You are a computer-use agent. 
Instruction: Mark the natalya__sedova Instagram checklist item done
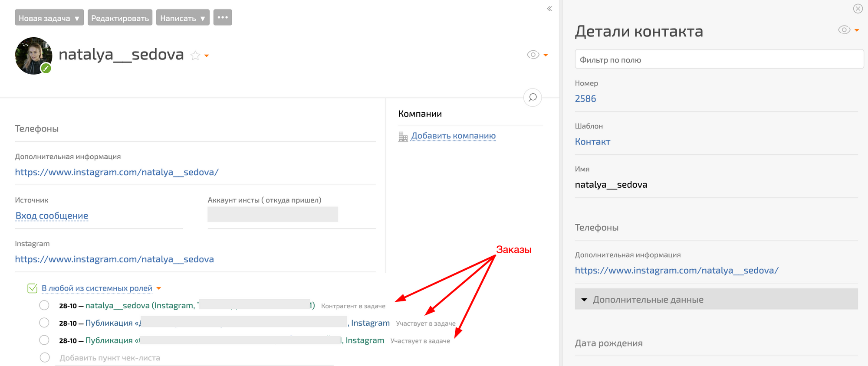tap(44, 305)
